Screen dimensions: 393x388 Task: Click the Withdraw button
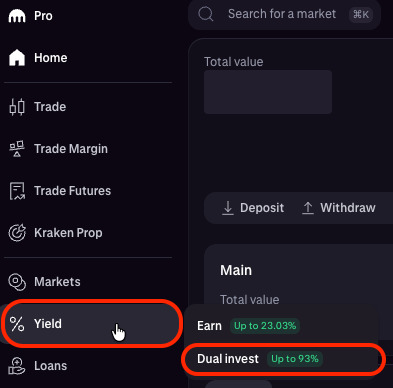(339, 208)
